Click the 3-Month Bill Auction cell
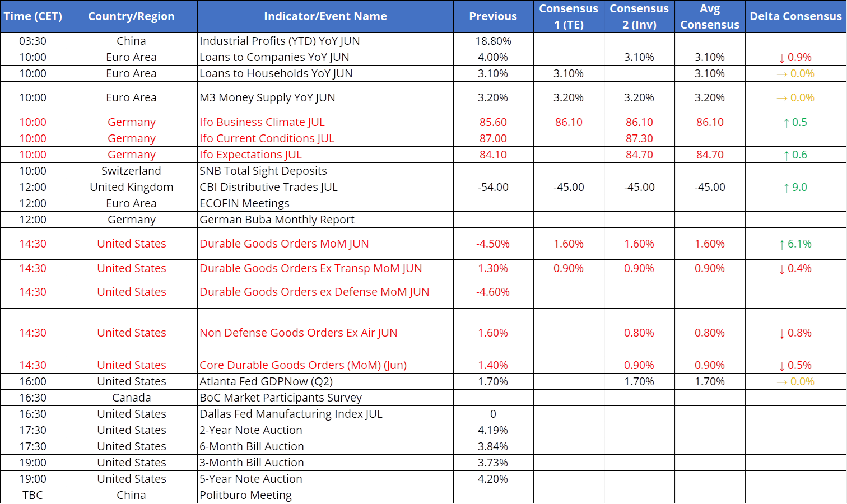Screen dimensions: 847x504 (325, 463)
